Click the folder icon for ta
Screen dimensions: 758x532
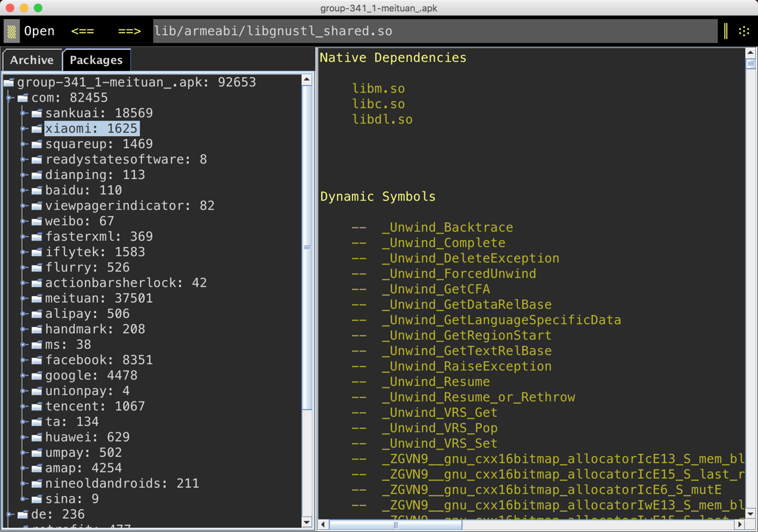37,423
